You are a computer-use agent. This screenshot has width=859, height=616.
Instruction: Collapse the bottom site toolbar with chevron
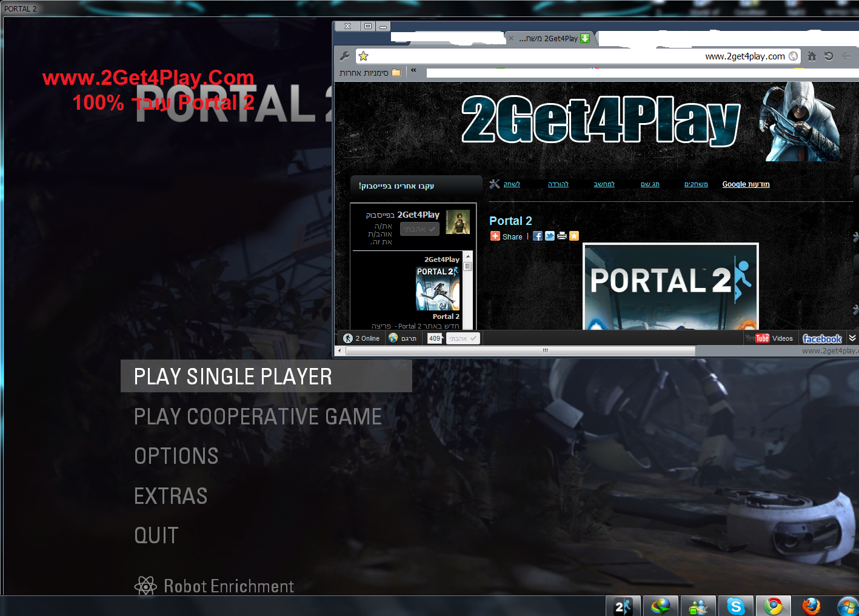pos(852,338)
